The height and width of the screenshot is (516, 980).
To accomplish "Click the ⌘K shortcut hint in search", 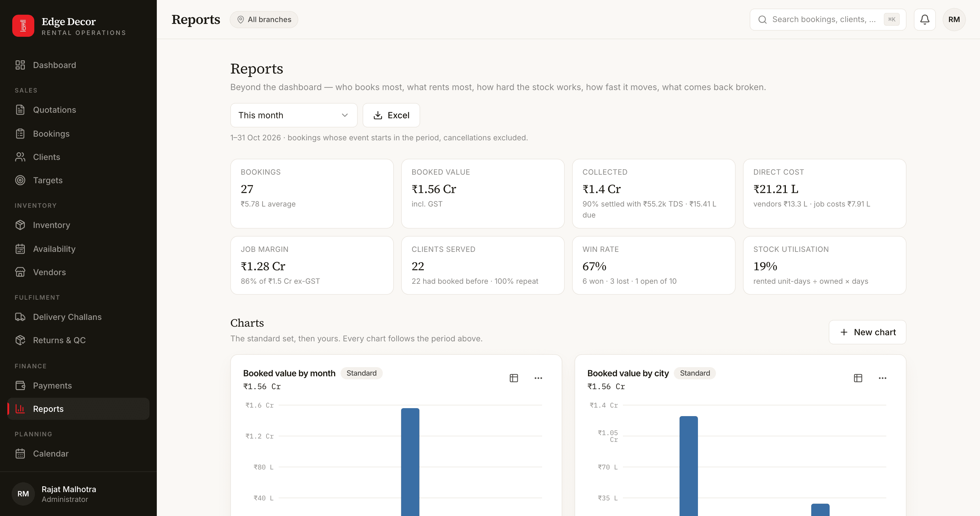I will [x=891, y=19].
